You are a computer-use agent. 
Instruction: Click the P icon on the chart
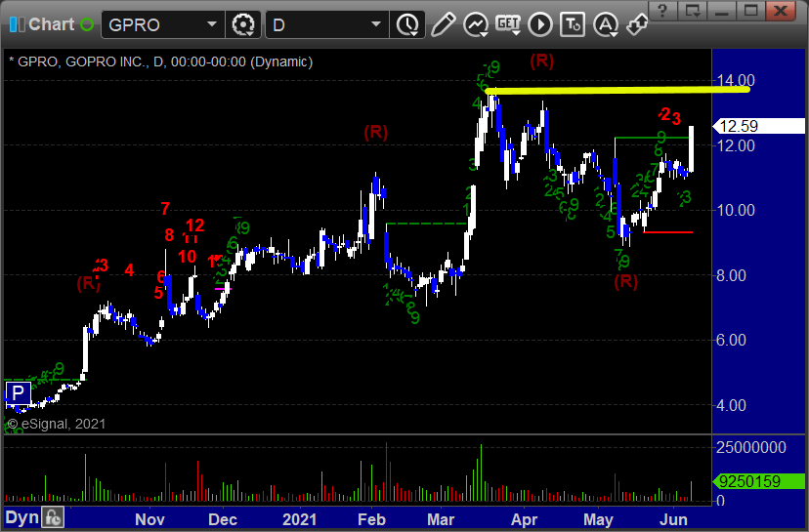click(x=18, y=393)
